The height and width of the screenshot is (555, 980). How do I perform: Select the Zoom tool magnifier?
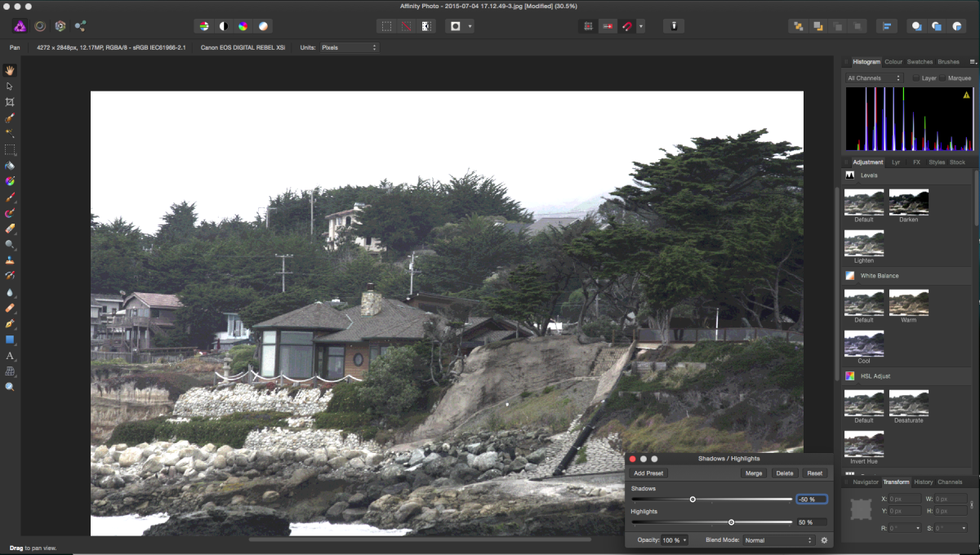click(x=10, y=387)
